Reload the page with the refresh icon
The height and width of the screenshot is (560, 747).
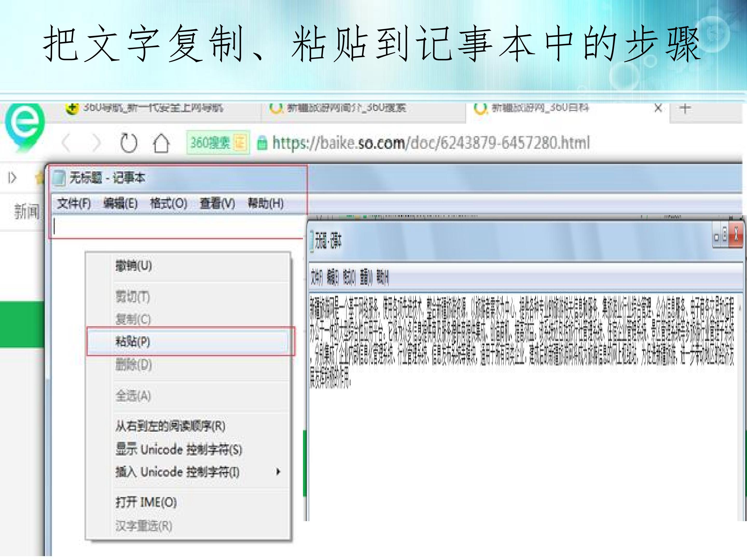click(129, 143)
